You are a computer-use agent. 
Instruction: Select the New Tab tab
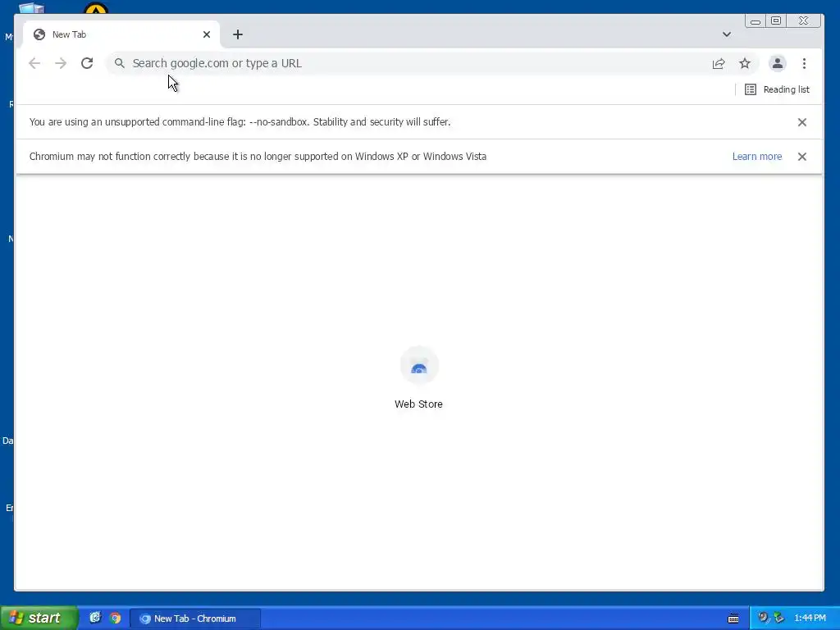(121, 34)
